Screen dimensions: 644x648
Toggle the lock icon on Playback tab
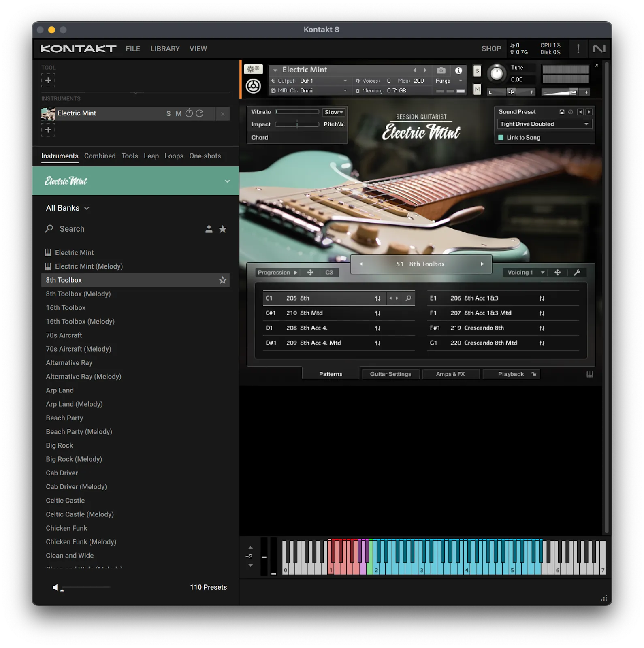pyautogui.click(x=534, y=374)
